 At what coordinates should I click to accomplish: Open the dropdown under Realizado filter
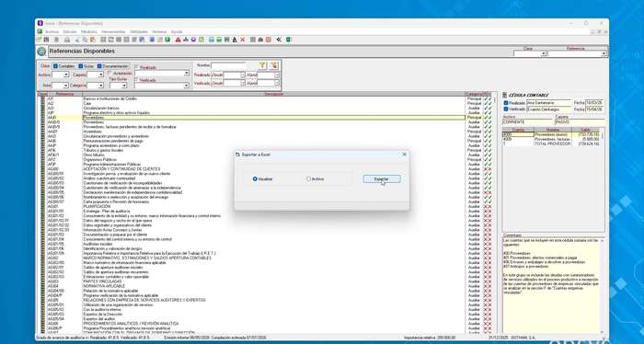(187, 73)
